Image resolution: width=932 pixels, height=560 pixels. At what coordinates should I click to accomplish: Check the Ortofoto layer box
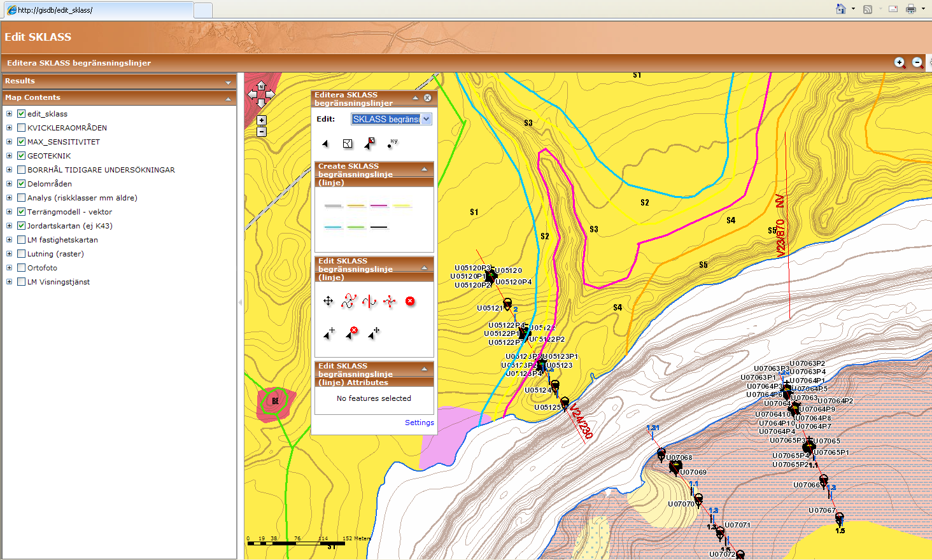[21, 268]
